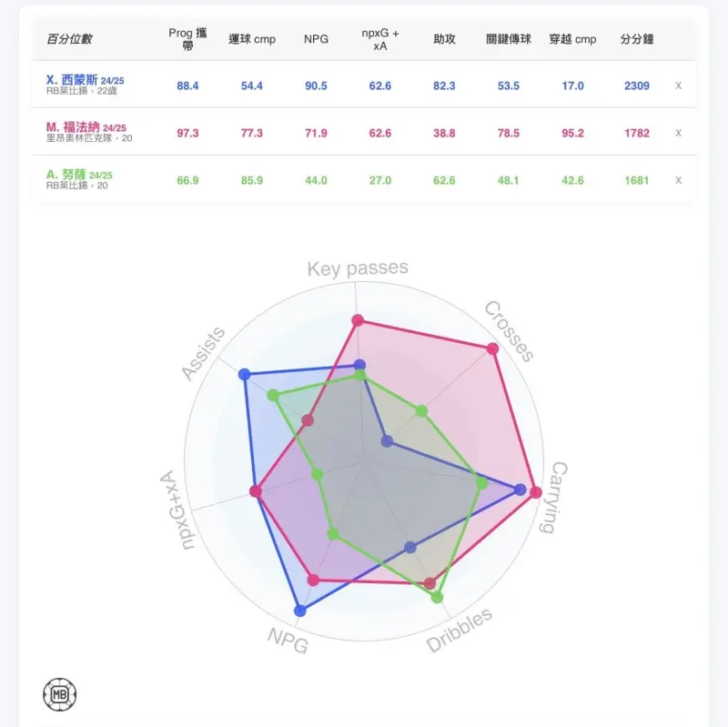This screenshot has height=727, width=728.
Task: Select the blue NPG data point on radar
Action: 300,611
